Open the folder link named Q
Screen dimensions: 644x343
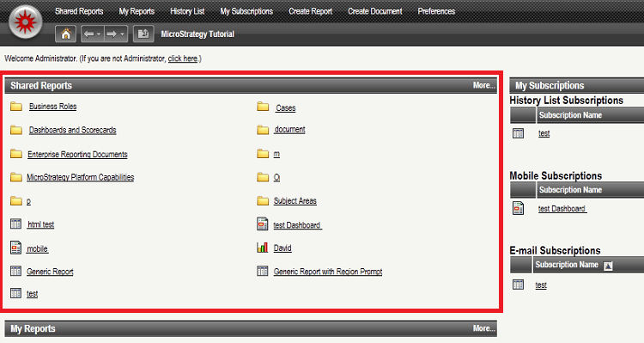coord(276,177)
